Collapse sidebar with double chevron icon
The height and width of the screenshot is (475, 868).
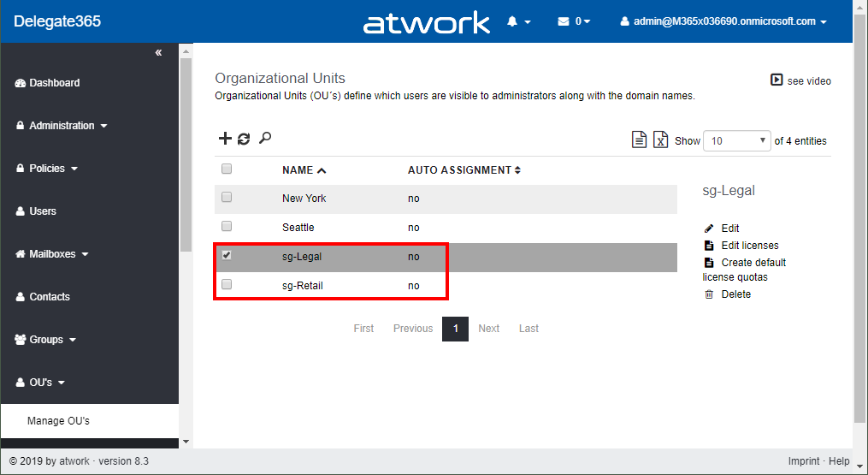pos(158,53)
